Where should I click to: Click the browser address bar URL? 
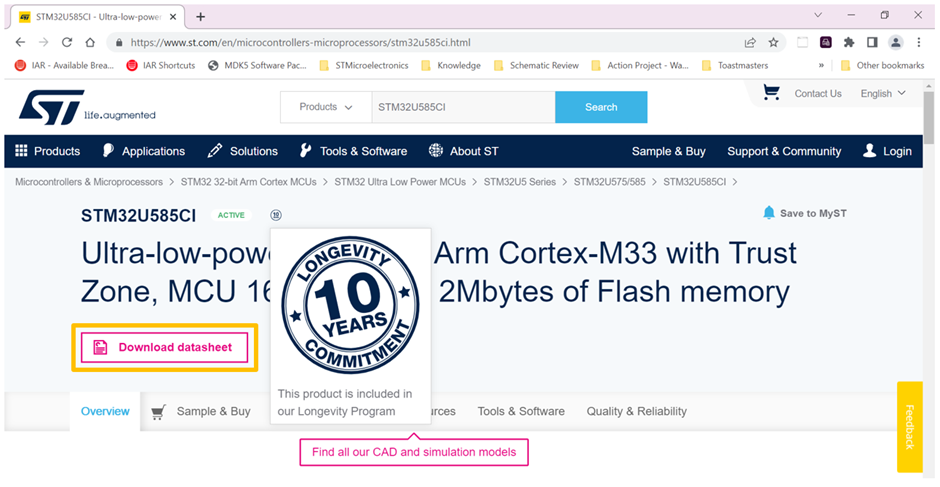300,43
